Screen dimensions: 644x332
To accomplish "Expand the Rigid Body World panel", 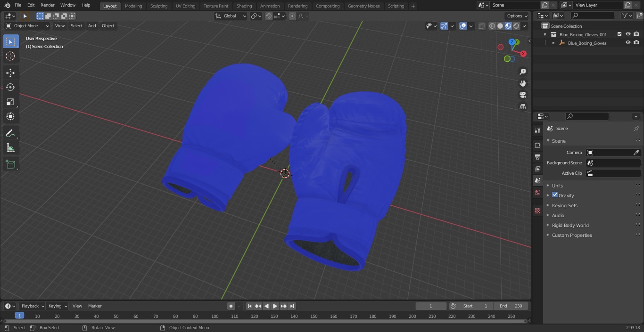I will coord(570,225).
